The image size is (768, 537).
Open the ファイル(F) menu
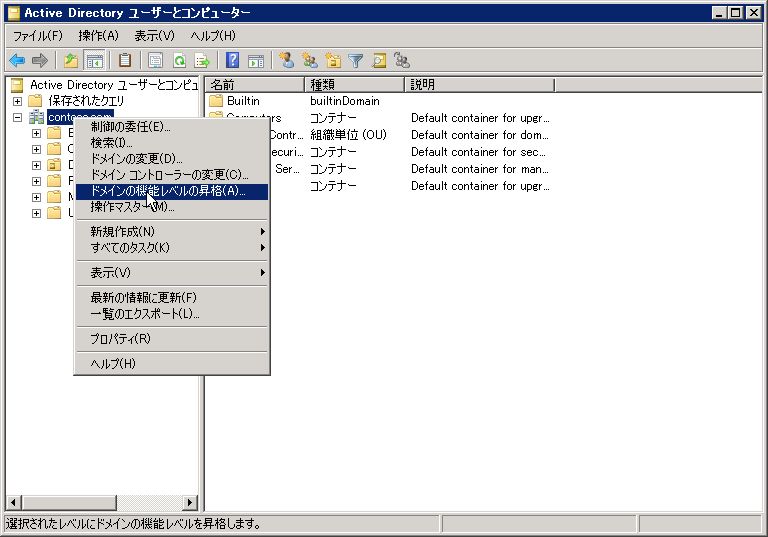[38, 36]
